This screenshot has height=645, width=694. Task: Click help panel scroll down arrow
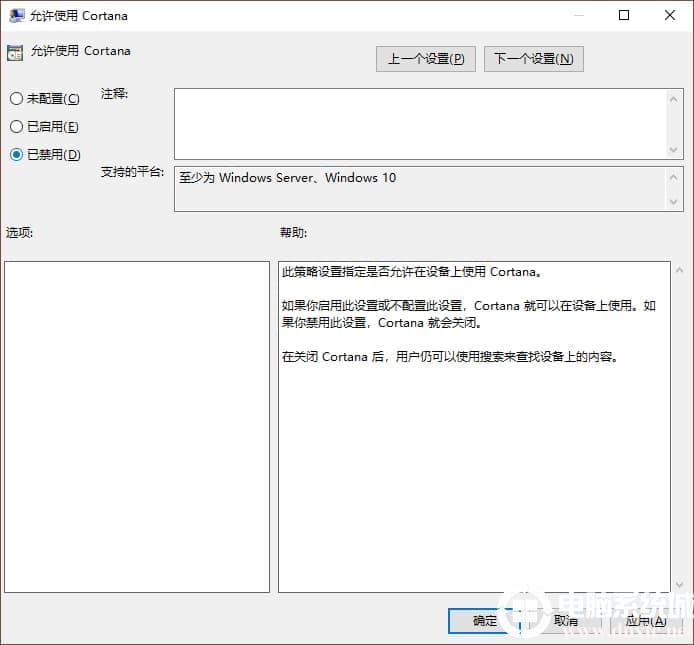click(x=679, y=585)
